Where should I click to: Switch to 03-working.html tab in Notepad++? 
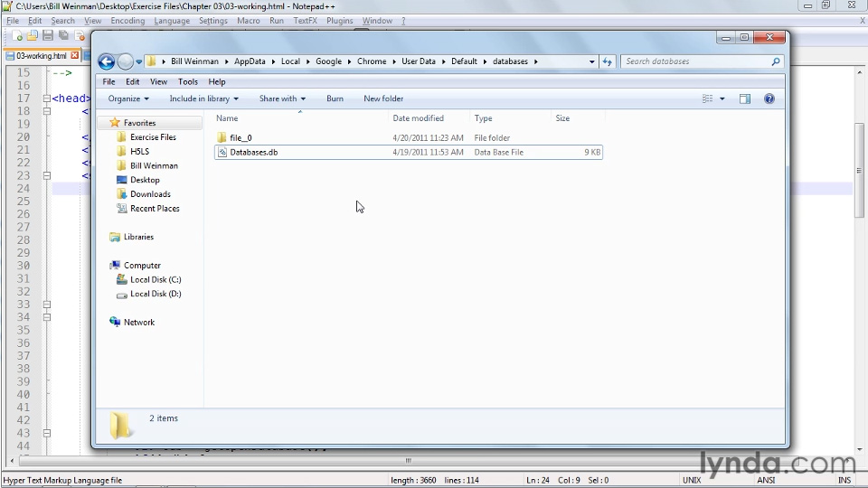click(x=42, y=55)
